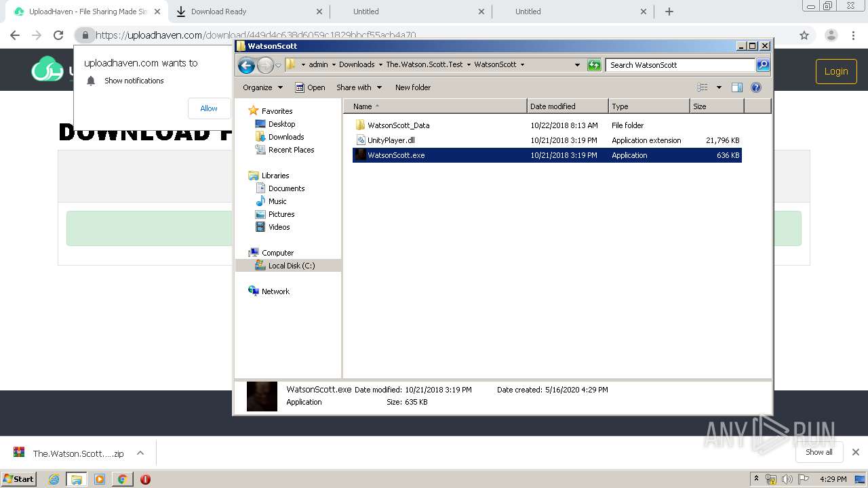Click The.Watson.Scott.Test breadcrumb segment

[425, 64]
